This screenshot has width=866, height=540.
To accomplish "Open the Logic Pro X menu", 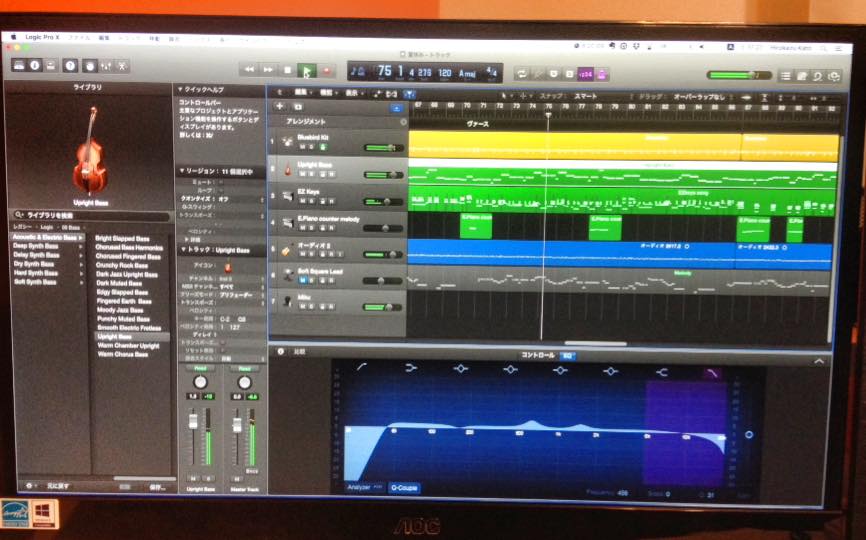I will pos(42,37).
